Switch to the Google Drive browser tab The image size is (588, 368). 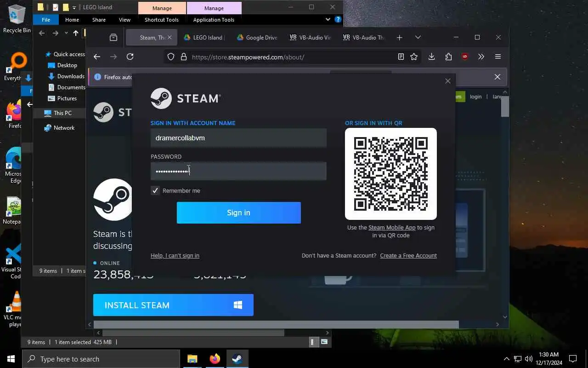click(257, 38)
